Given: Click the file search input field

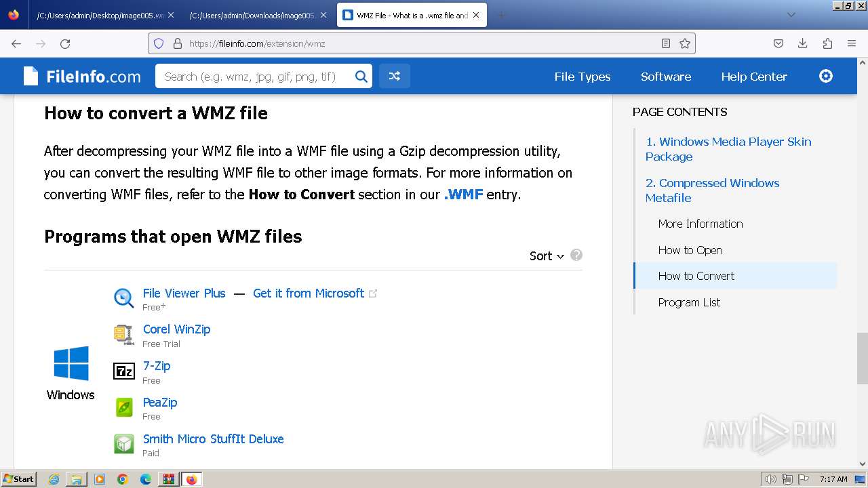Looking at the screenshot, I should [x=254, y=77].
